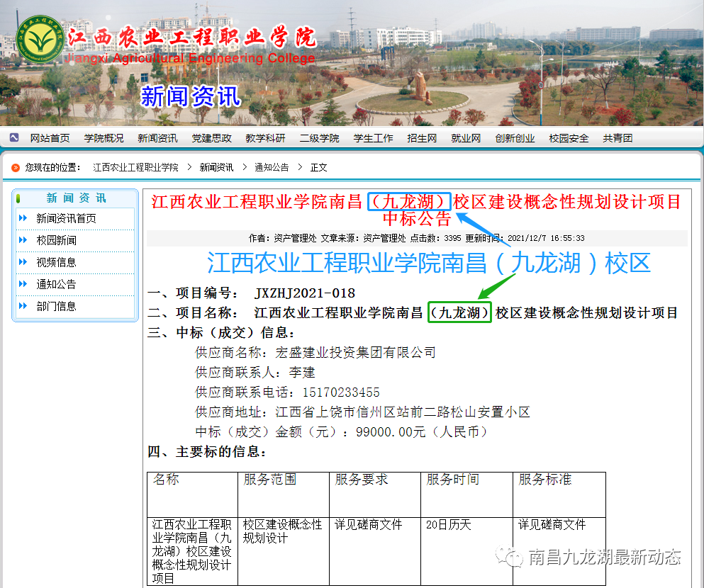Screen dimensions: 704x588
Task: Go to 部门信息 in the sidebar
Action: (x=56, y=306)
